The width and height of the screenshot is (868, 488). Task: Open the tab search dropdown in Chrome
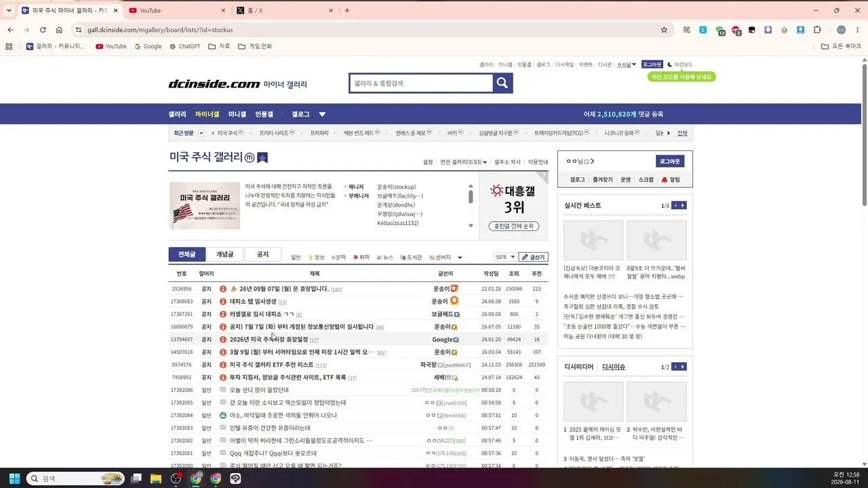pyautogui.click(x=9, y=10)
